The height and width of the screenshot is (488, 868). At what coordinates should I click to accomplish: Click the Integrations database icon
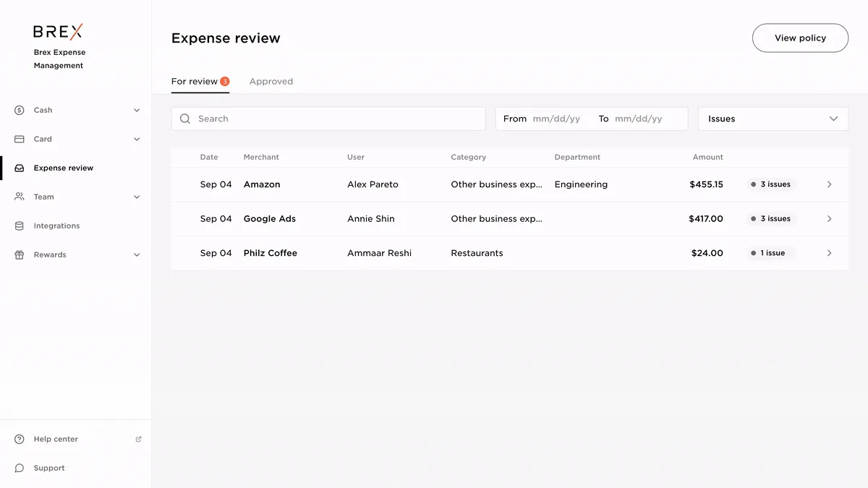pyautogui.click(x=20, y=226)
